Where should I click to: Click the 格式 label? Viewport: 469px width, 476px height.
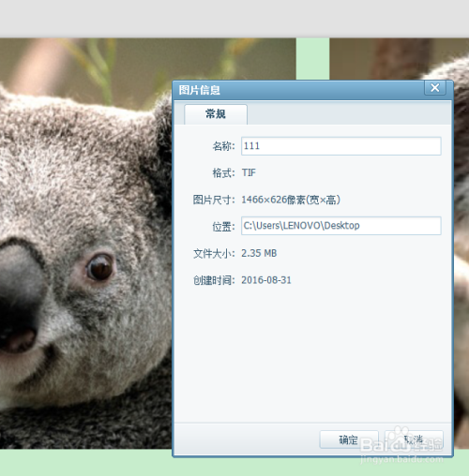(223, 172)
